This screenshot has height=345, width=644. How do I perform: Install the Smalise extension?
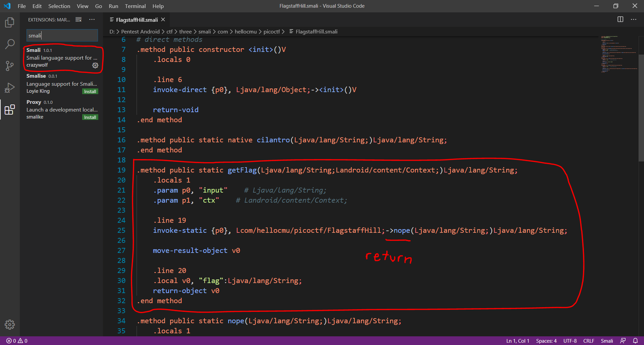click(90, 92)
